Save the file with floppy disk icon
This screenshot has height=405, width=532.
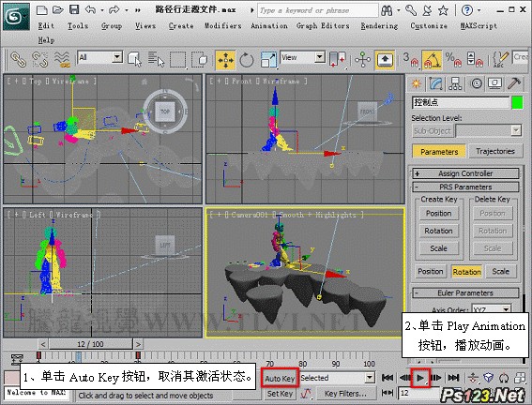tap(73, 9)
